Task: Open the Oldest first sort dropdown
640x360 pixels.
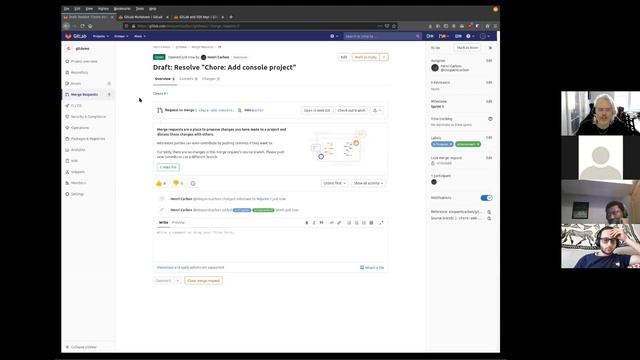Action: [334, 183]
